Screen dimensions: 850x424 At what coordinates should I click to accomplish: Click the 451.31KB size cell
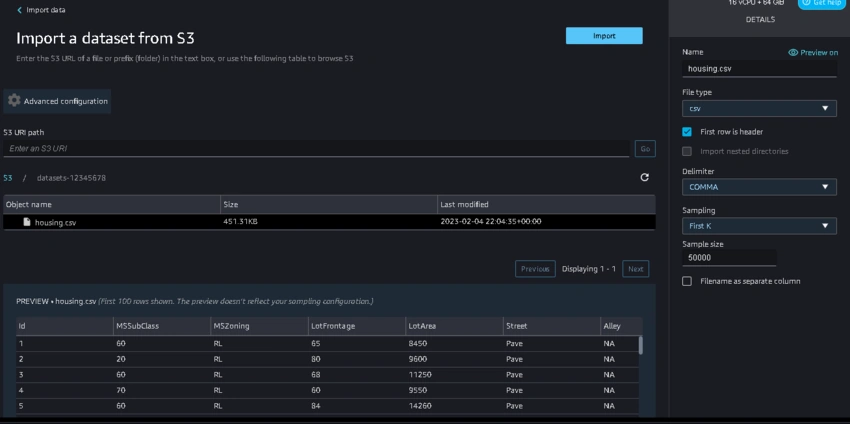pyautogui.click(x=240, y=221)
